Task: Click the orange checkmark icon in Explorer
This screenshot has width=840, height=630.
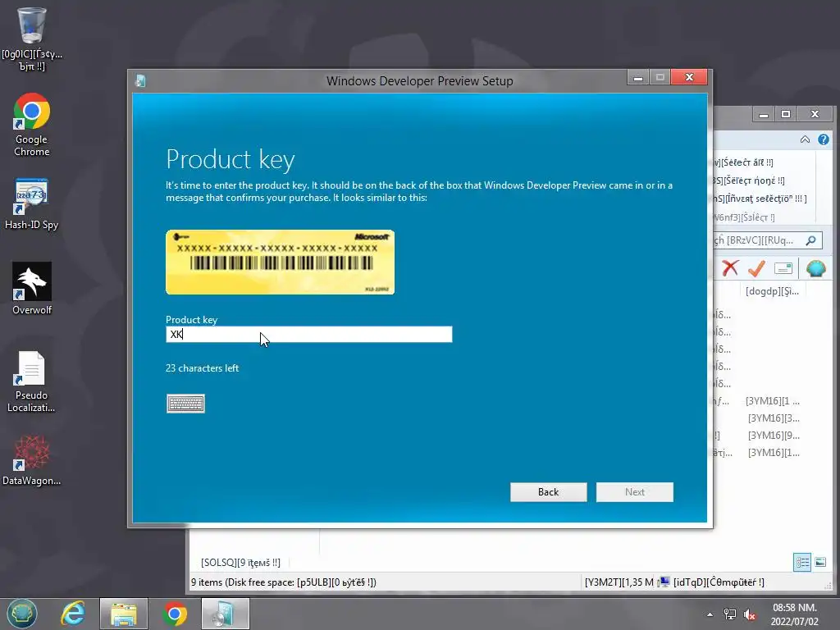Action: [x=756, y=268]
